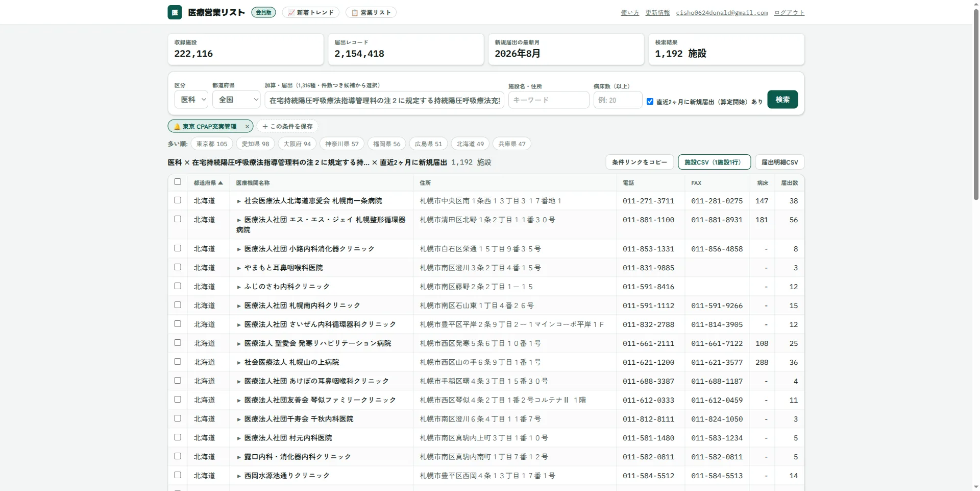
Task: Sort by 都道府県 column arrow
Action: tap(220, 183)
